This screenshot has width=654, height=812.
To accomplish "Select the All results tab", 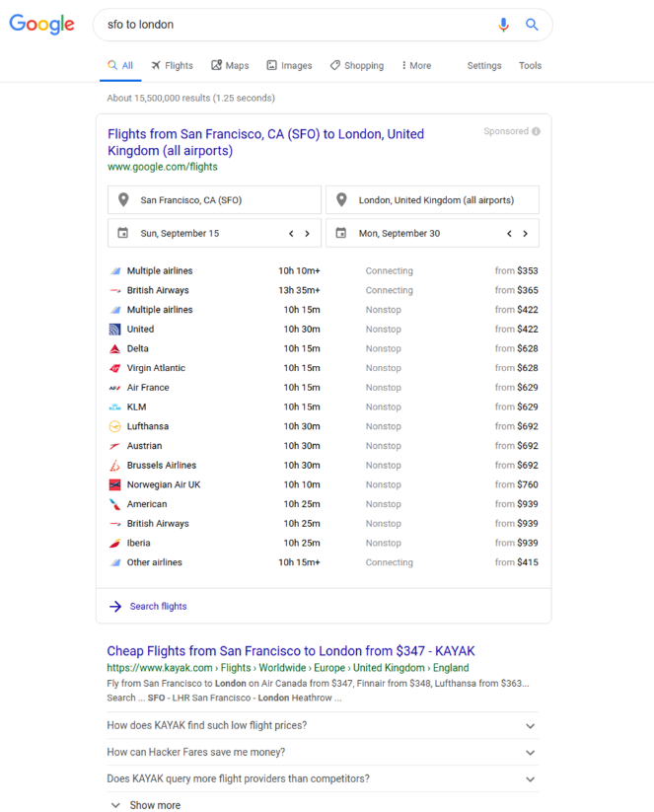I will (120, 66).
